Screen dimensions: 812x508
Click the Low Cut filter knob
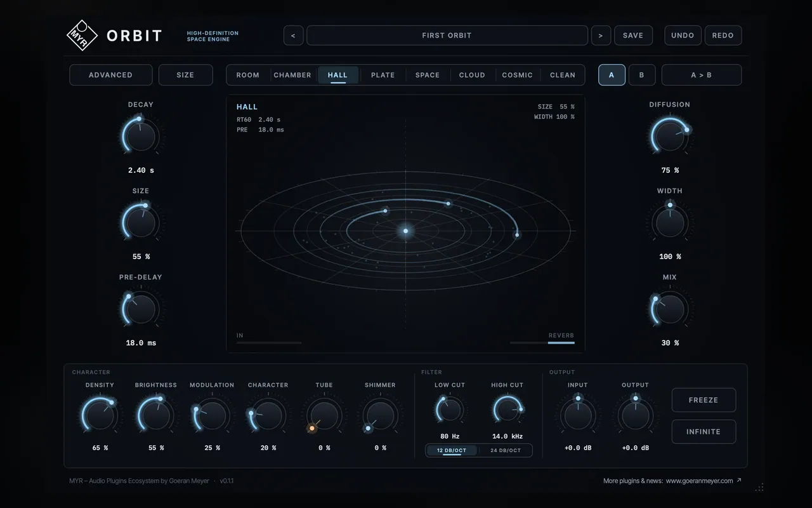(x=450, y=410)
